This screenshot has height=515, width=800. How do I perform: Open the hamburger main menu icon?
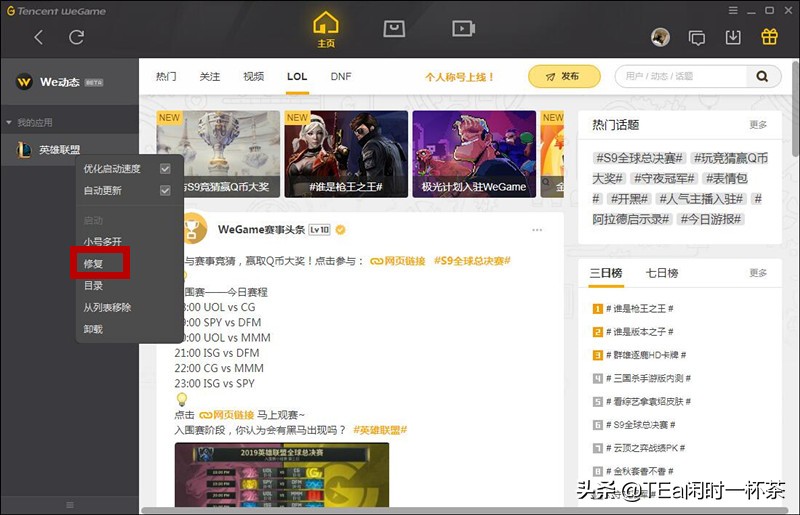coord(733,10)
